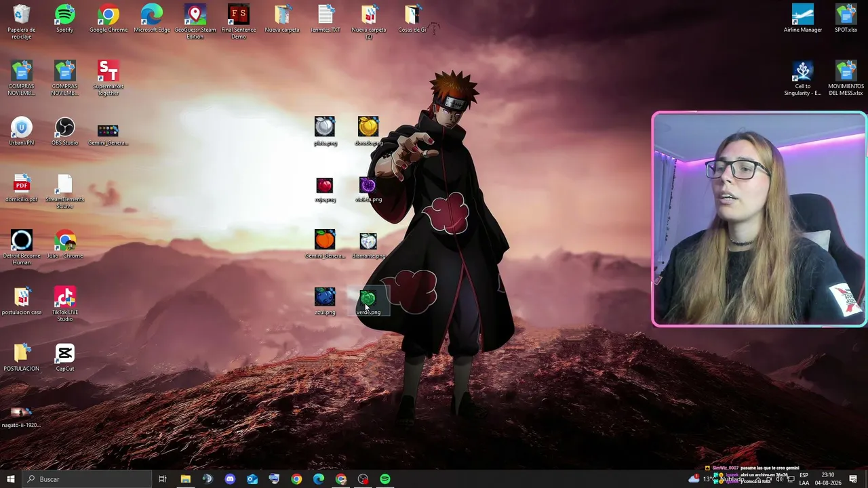The height and width of the screenshot is (488, 868).
Task: Open Papelera de reciclaje on the desktop
Action: (x=21, y=22)
